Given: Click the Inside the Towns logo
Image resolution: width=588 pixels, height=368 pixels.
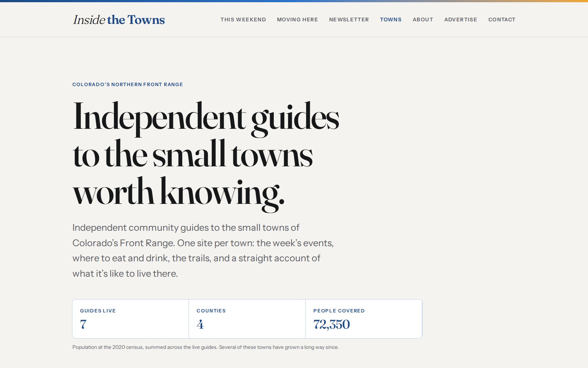Looking at the screenshot, I should point(119,20).
